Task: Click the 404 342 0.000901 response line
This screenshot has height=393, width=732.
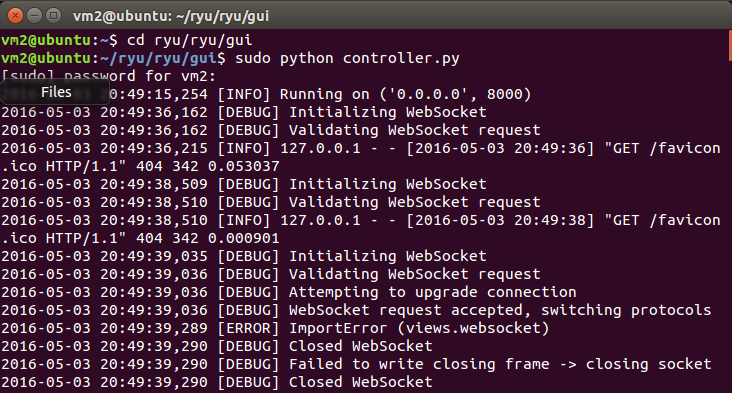Action: click(140, 238)
